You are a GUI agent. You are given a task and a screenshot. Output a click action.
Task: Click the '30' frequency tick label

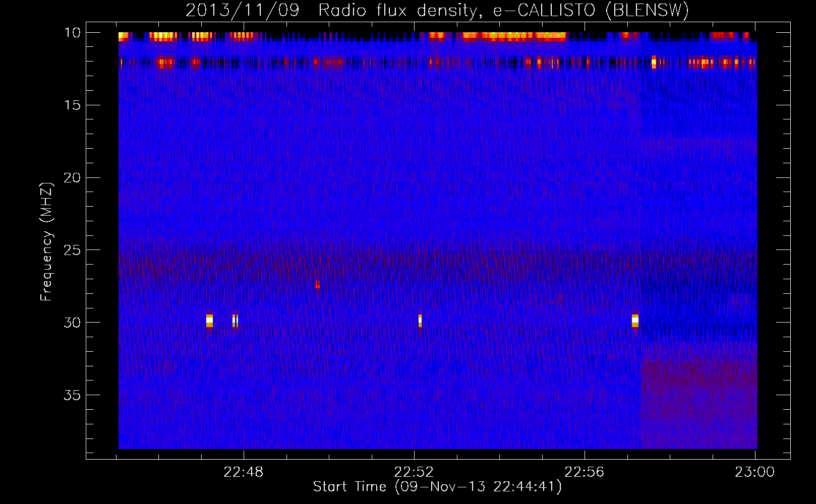point(72,323)
